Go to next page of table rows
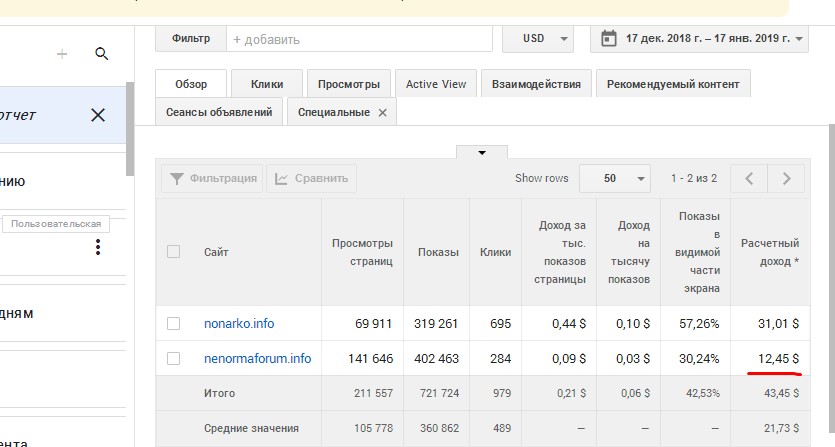This screenshot has width=835, height=447. point(787,179)
